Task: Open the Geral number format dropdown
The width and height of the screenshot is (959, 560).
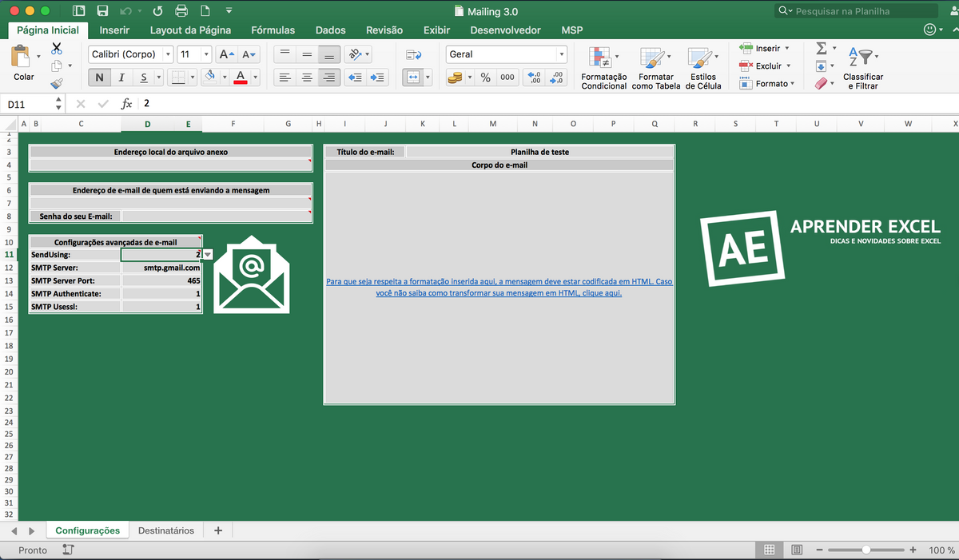Action: coord(562,54)
